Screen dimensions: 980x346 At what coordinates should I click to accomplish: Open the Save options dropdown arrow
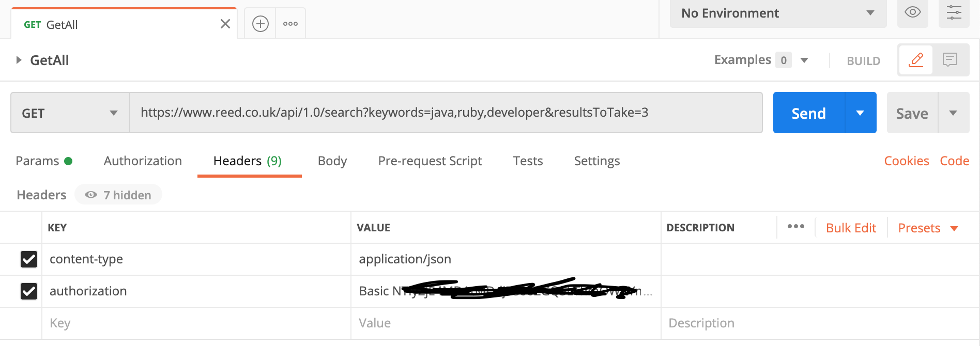954,113
